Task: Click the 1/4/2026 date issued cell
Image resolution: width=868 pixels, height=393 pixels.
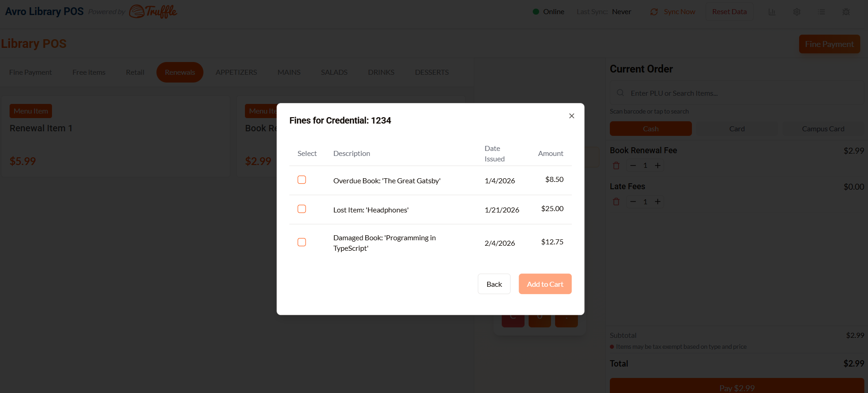Action: coord(500,181)
